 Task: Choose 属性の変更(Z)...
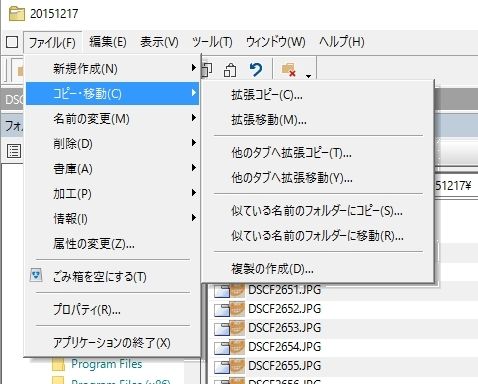click(113, 244)
